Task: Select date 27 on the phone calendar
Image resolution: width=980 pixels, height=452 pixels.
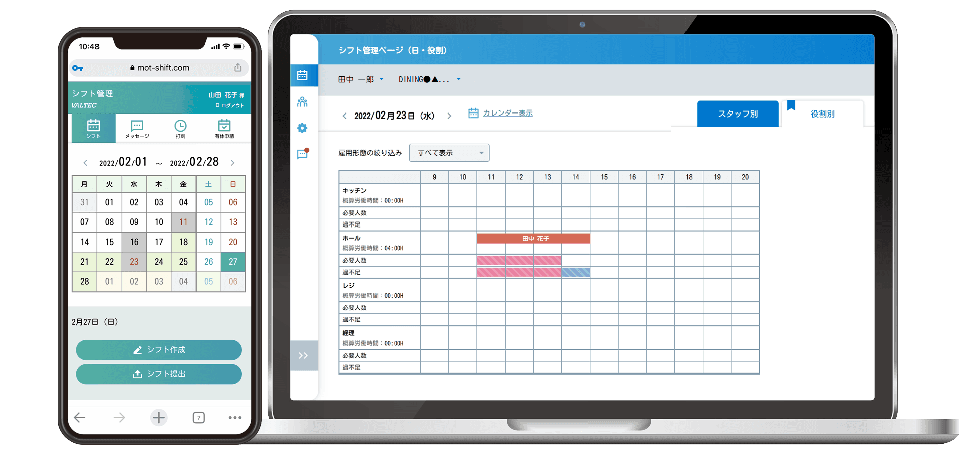Action: [x=233, y=262]
